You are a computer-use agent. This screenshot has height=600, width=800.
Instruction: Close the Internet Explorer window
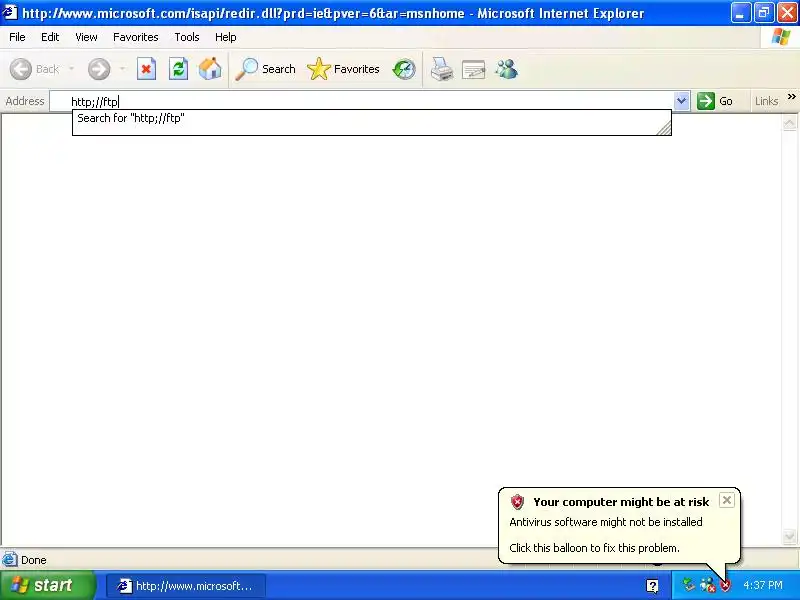click(x=787, y=13)
